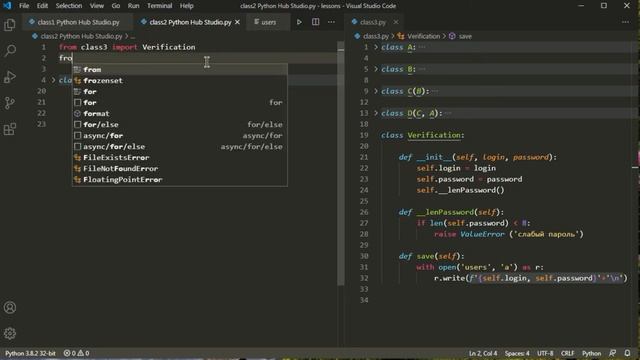Click Python 3.8.2 32-bit interpreter selector
Viewport: 640px width, 360px height.
(x=30, y=353)
